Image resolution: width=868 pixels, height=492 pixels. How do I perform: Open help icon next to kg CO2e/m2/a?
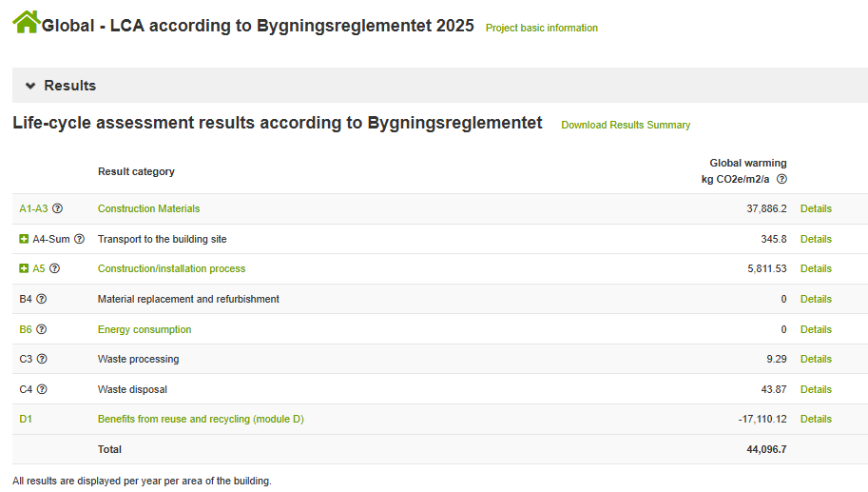(781, 179)
